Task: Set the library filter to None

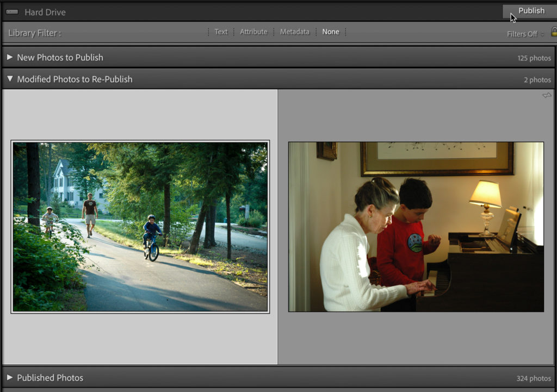Action: point(330,32)
